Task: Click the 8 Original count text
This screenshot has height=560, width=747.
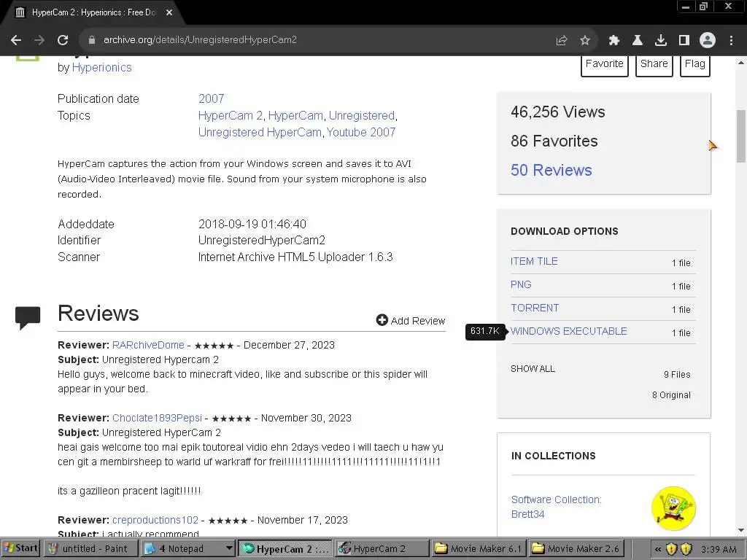Action: point(671,395)
